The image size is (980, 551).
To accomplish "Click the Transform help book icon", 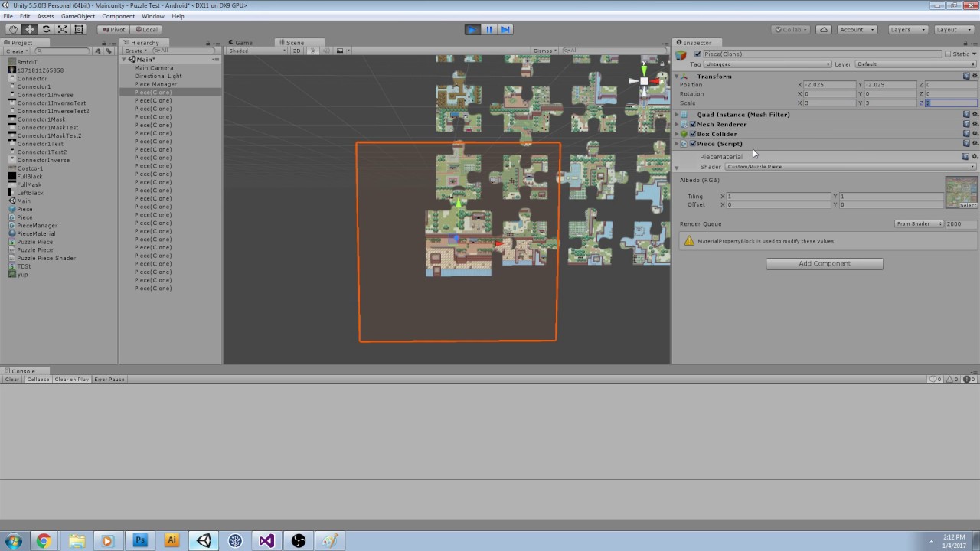I will point(965,76).
